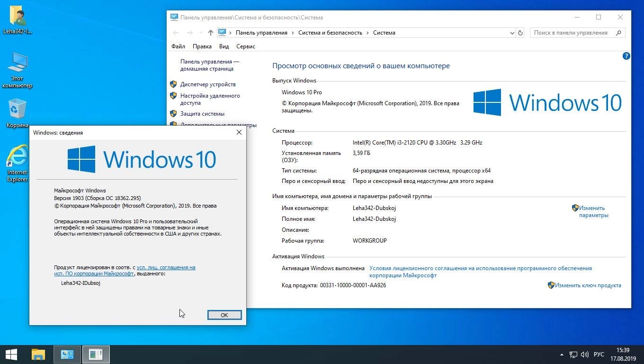Image resolution: width=644 pixels, height=364 pixels.
Task: Open the volume tray icon
Action: point(584,355)
